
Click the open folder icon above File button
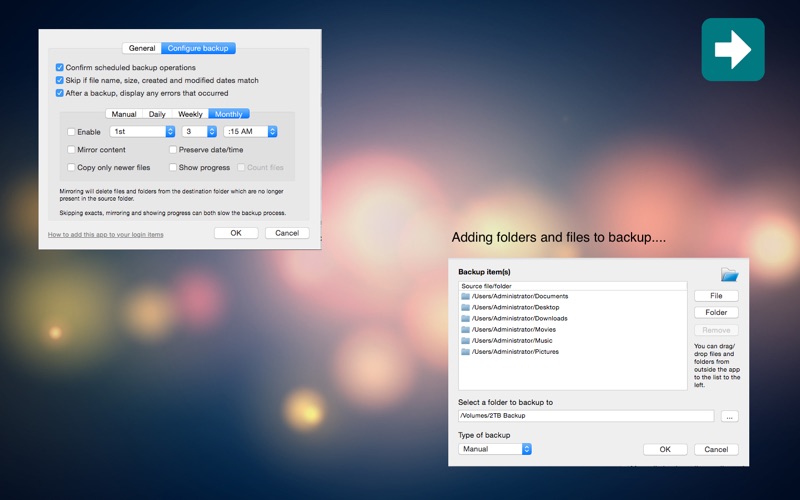(x=729, y=274)
